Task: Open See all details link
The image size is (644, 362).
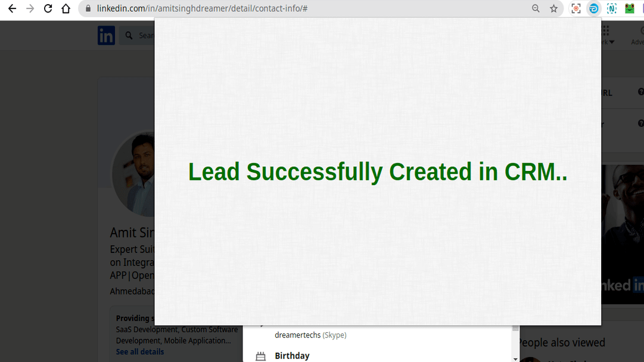Action: coord(139,352)
